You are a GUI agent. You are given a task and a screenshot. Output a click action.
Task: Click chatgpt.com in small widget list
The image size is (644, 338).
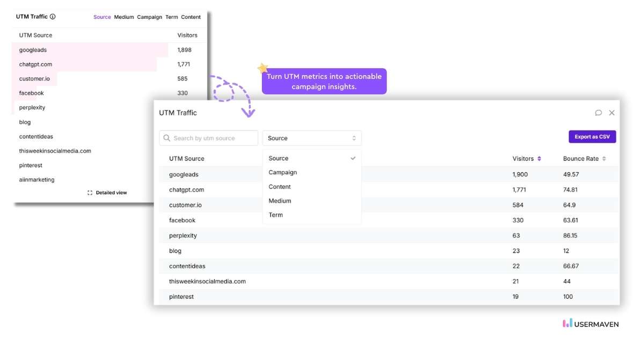35,64
